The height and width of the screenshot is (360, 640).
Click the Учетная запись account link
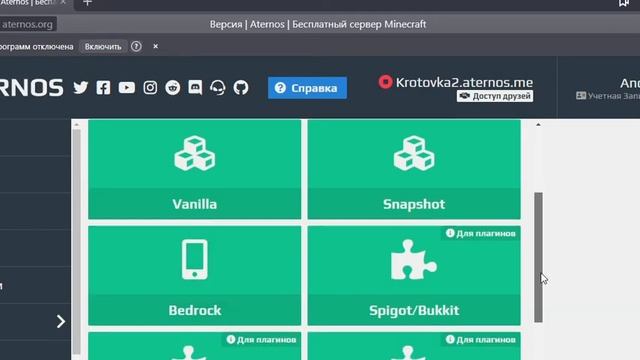(608, 96)
